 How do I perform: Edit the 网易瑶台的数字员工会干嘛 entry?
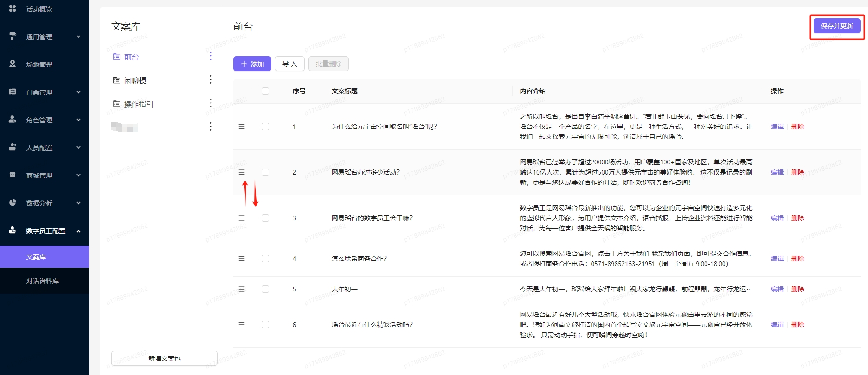(777, 218)
